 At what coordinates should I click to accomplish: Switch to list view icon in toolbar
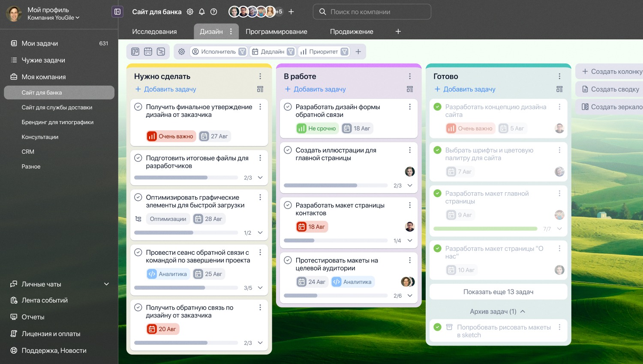click(161, 51)
